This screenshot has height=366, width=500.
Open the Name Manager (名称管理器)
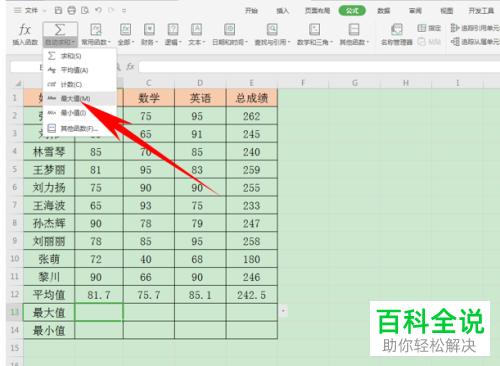(397, 34)
